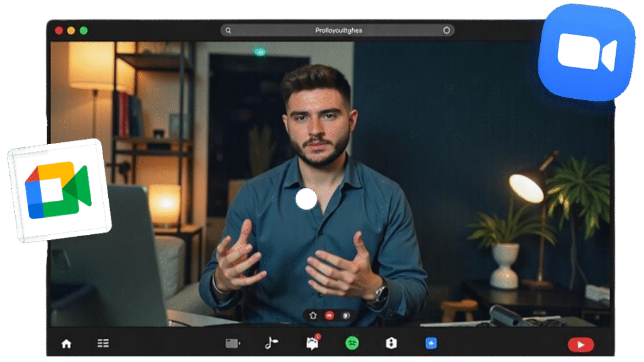644x362 pixels.
Task: Click the white shield icon
Action: pos(391,343)
